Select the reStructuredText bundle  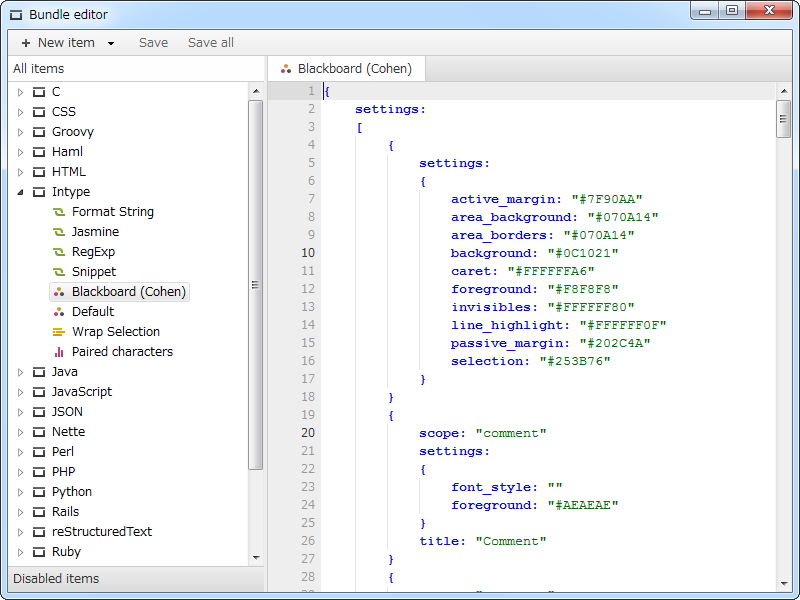click(x=102, y=532)
